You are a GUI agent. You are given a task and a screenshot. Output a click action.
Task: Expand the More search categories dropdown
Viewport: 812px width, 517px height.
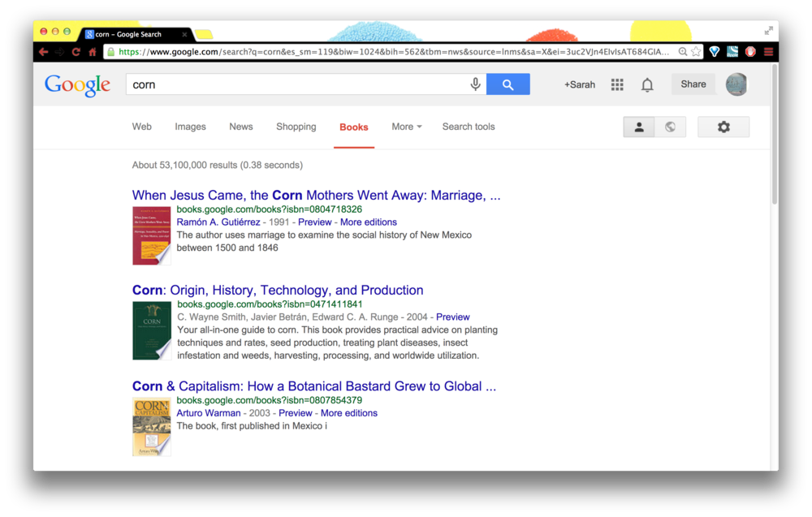(x=407, y=127)
